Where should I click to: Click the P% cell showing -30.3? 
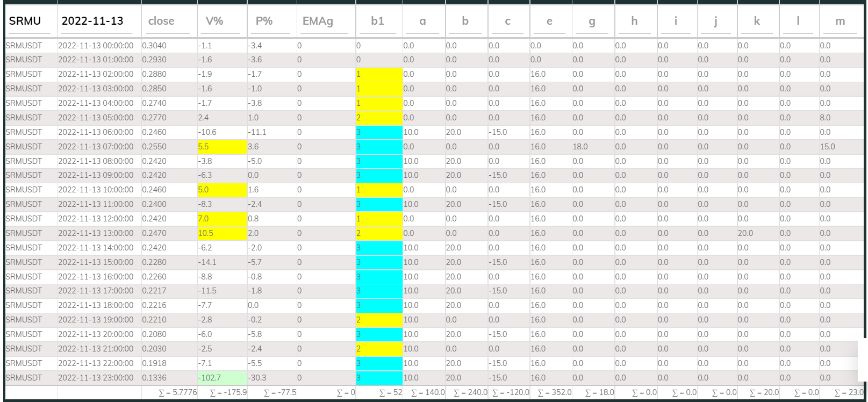pyautogui.click(x=257, y=378)
